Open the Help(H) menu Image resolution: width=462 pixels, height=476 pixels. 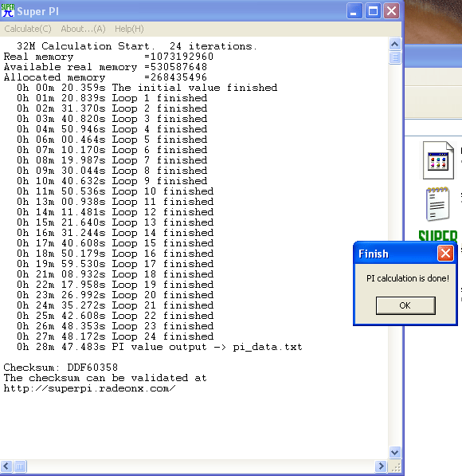129,29
